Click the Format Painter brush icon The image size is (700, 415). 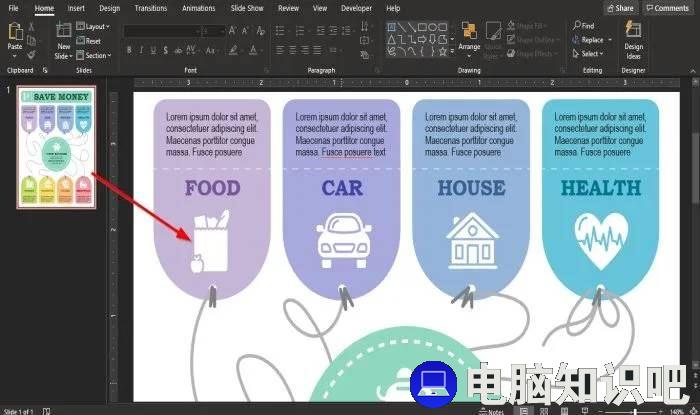coord(31,55)
